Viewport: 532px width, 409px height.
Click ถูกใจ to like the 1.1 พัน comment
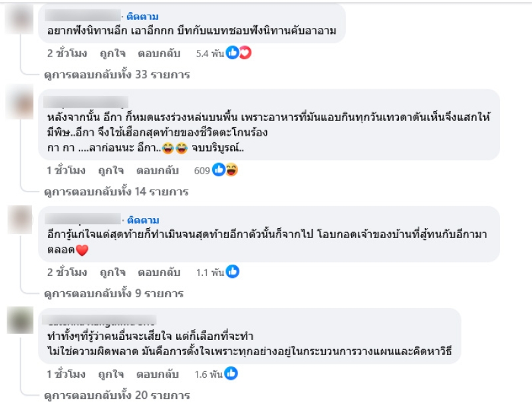[112, 272]
